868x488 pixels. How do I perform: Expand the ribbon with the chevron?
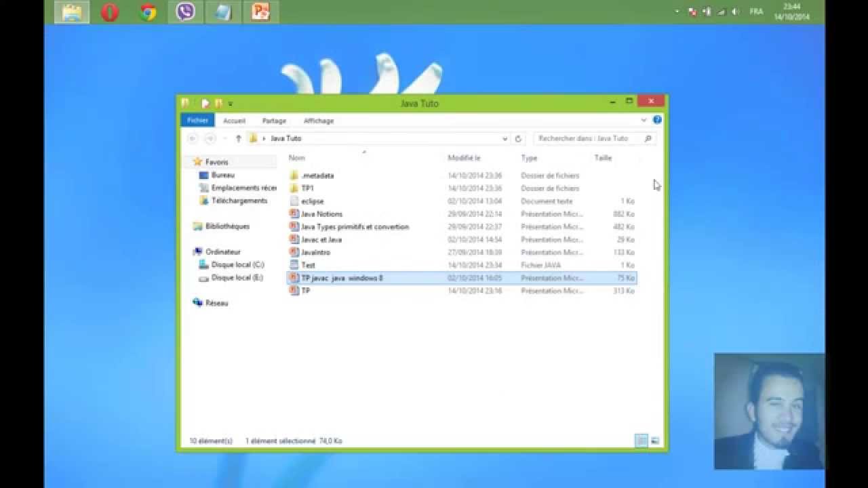644,120
